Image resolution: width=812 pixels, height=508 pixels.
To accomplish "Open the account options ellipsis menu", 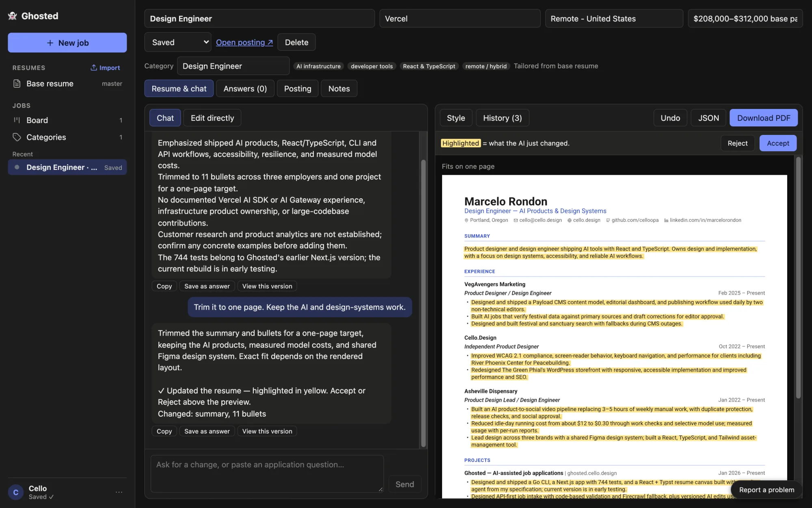I will click(x=119, y=492).
